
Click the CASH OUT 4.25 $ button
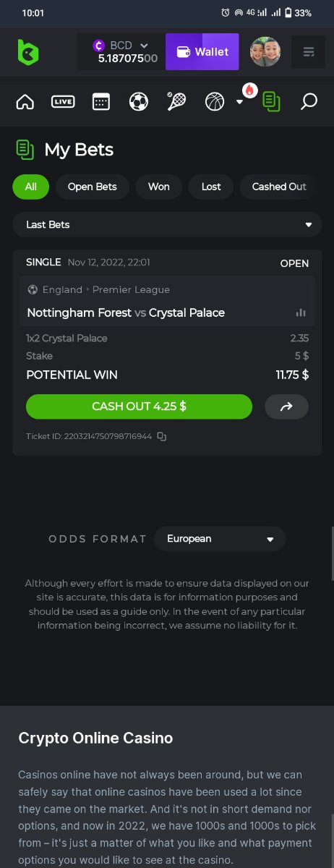click(x=139, y=407)
